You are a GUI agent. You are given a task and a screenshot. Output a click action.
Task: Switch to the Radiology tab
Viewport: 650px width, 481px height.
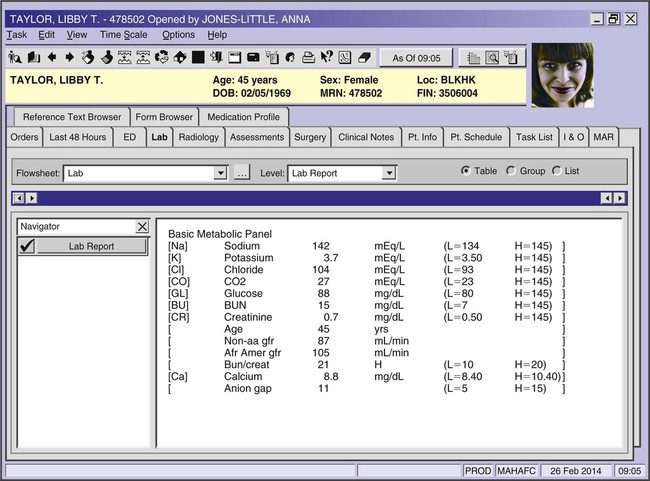coord(198,137)
